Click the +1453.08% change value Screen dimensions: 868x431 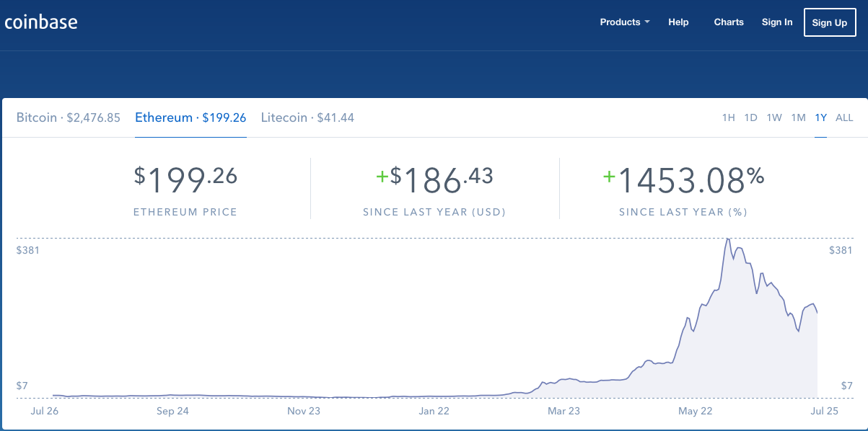(x=684, y=180)
